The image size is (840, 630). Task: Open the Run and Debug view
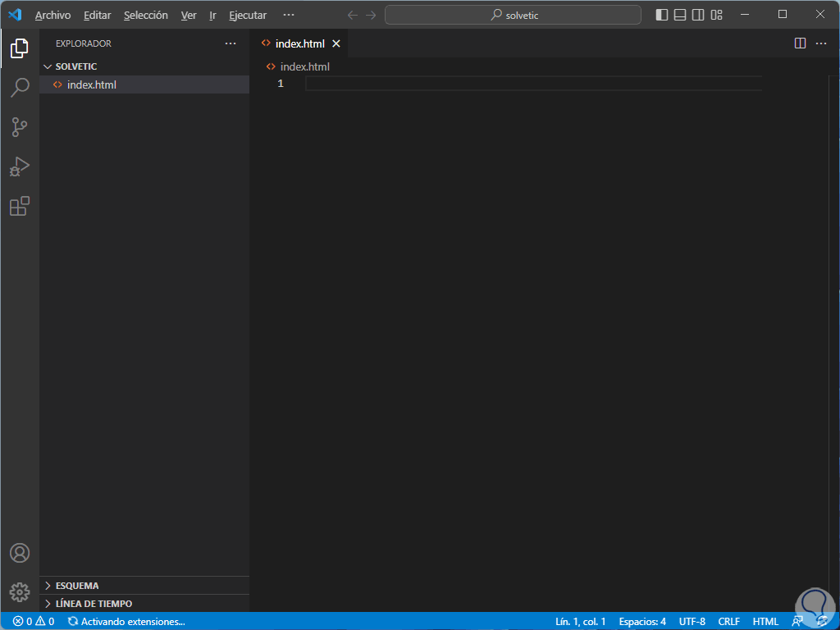(20, 167)
